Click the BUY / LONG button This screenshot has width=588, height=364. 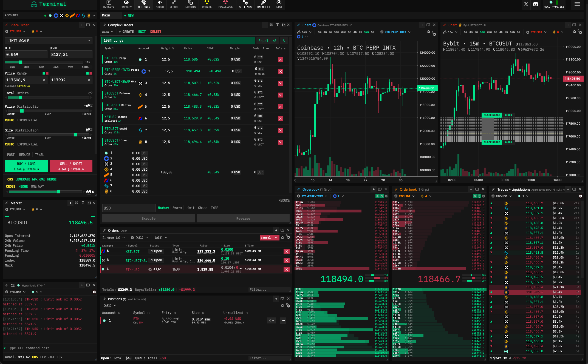click(26, 166)
